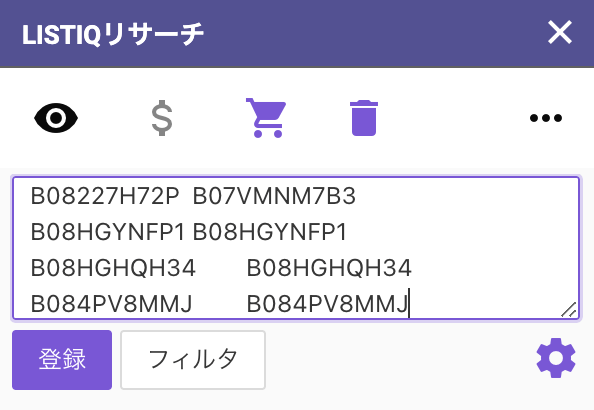Open the purple shopping cart icon
Viewport: 594px width, 410px height.
point(266,118)
